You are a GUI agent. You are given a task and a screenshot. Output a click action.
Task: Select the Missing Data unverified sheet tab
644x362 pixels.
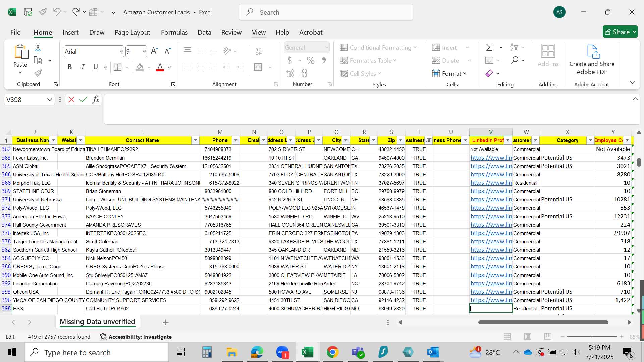coord(97,322)
